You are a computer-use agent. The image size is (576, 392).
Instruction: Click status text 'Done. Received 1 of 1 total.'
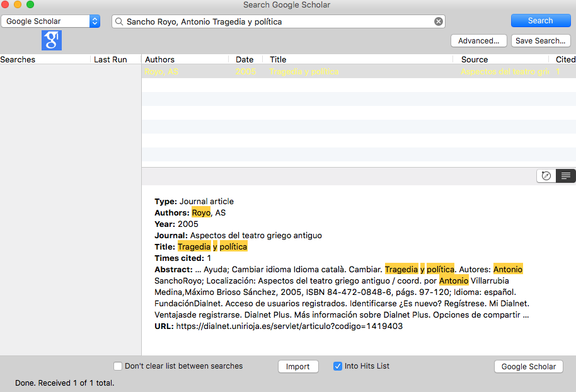click(x=65, y=383)
